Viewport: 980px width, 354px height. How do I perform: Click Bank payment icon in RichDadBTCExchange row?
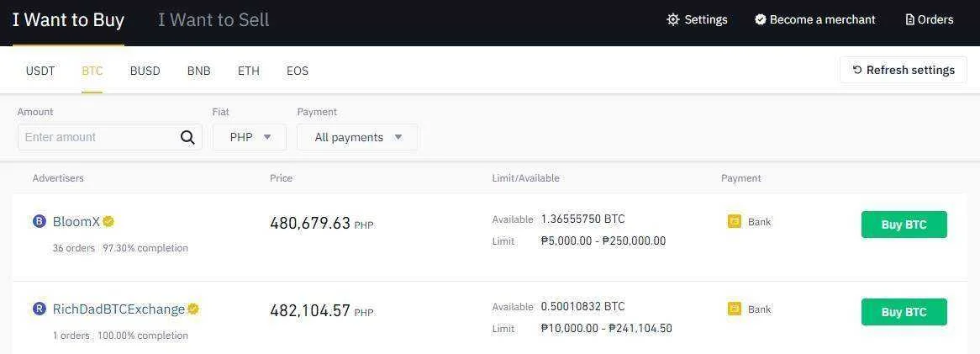pos(735,309)
